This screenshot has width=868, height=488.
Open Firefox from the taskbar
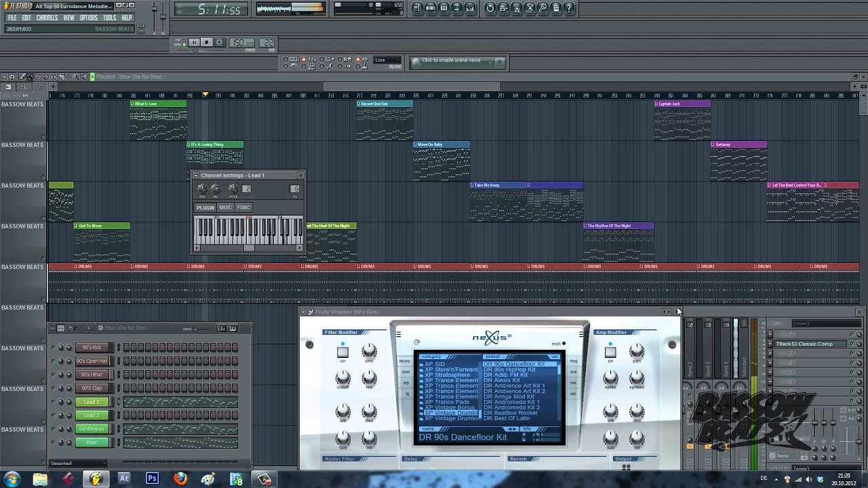pos(180,479)
